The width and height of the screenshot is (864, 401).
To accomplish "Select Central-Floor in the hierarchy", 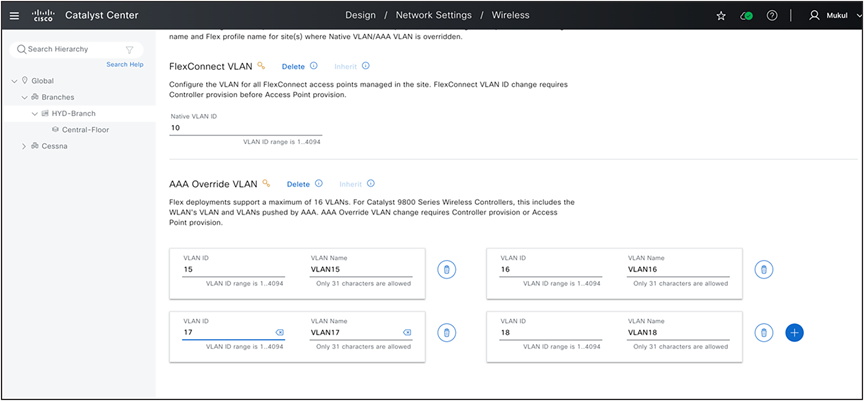I will click(85, 130).
